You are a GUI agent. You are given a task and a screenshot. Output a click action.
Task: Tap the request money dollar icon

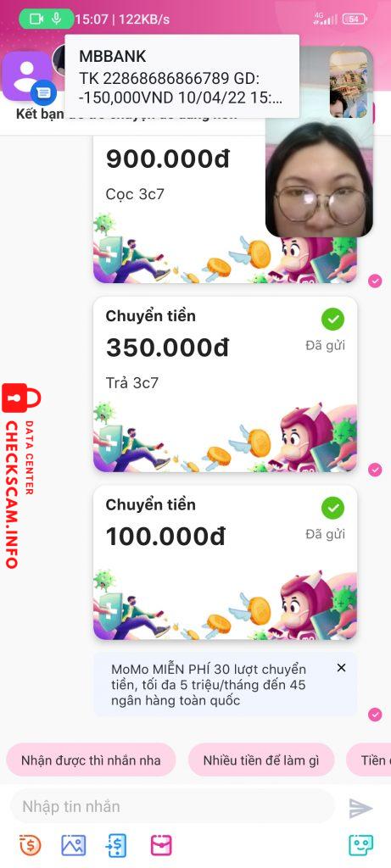click(x=116, y=845)
